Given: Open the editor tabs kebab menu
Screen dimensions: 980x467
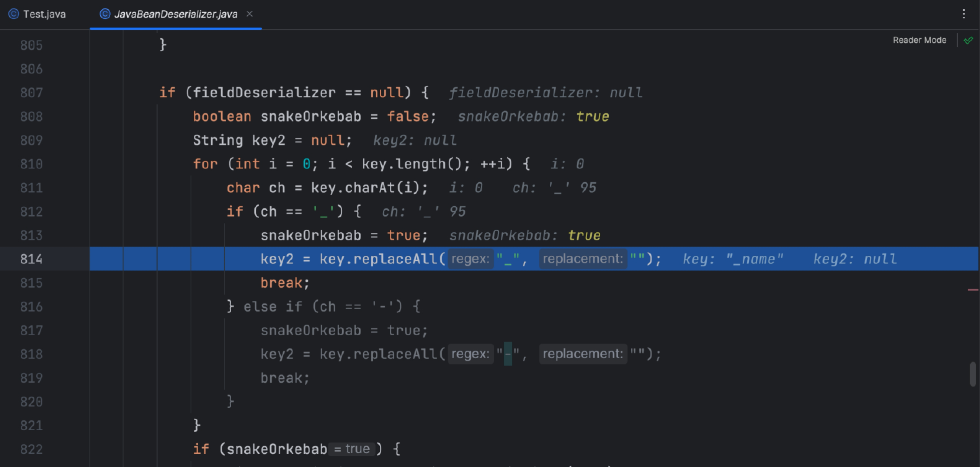Looking at the screenshot, I should pyautogui.click(x=964, y=14).
